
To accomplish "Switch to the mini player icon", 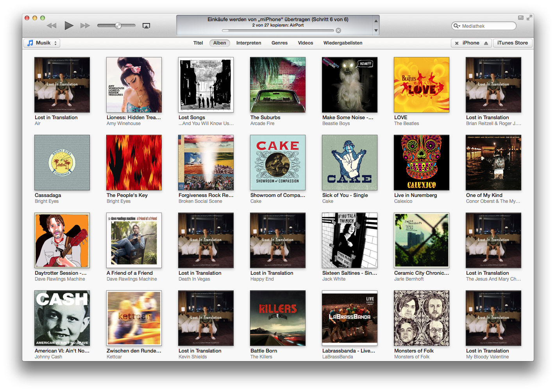I will tap(521, 18).
